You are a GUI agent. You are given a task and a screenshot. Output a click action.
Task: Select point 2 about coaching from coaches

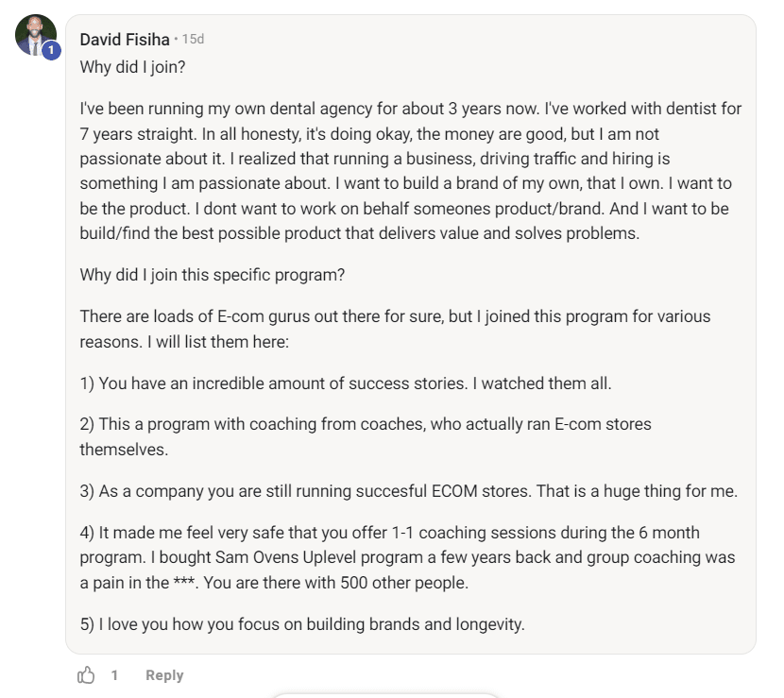click(366, 436)
